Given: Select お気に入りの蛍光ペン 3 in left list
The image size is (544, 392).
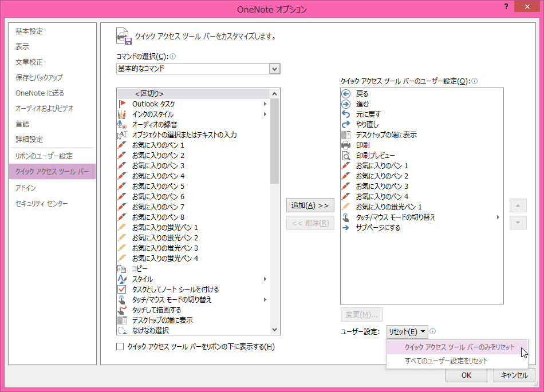Looking at the screenshot, I should pos(193,248).
